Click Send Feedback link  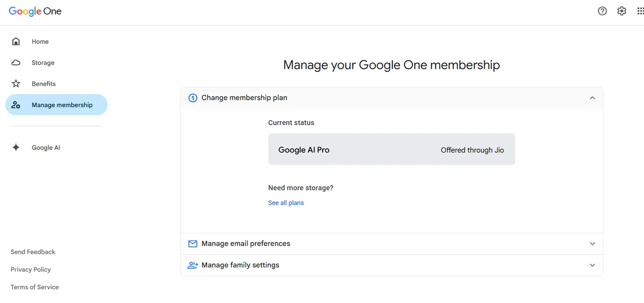33,252
